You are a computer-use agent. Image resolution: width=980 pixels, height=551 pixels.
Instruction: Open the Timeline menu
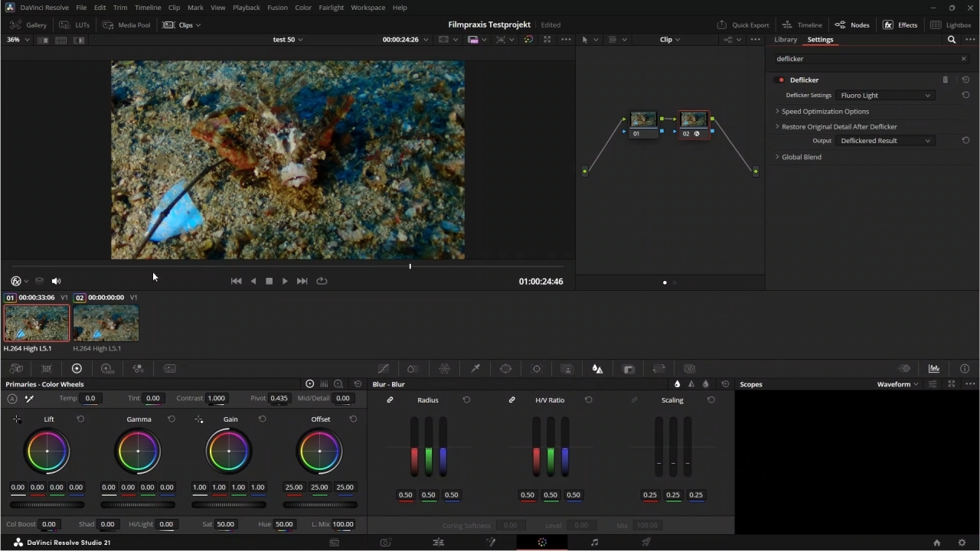pyautogui.click(x=148, y=8)
